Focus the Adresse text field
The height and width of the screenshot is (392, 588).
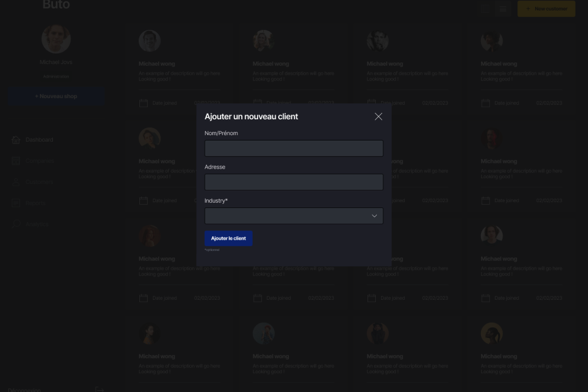pyautogui.click(x=293, y=182)
